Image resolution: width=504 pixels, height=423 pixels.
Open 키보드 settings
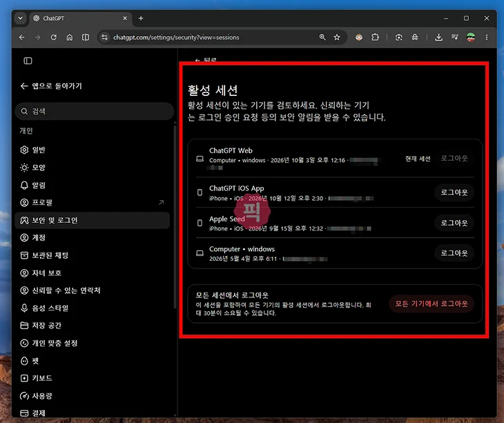[x=93, y=378]
